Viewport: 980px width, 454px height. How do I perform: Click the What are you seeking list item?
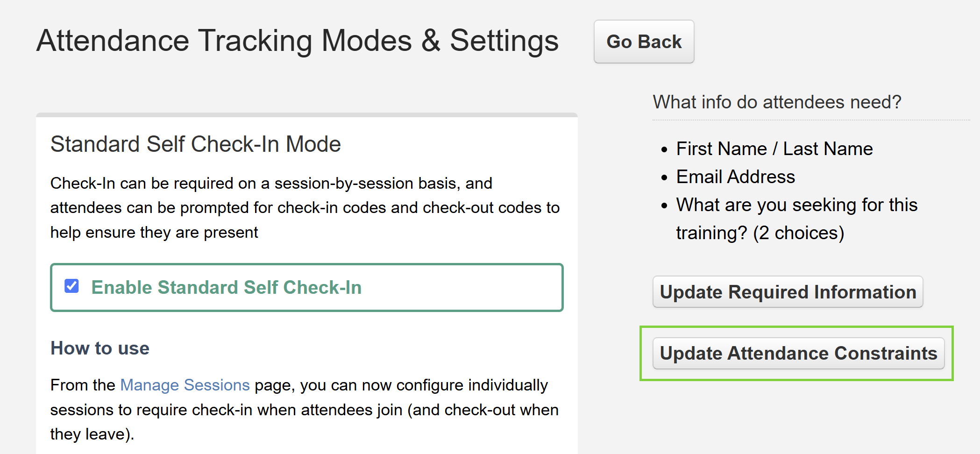[797, 219]
